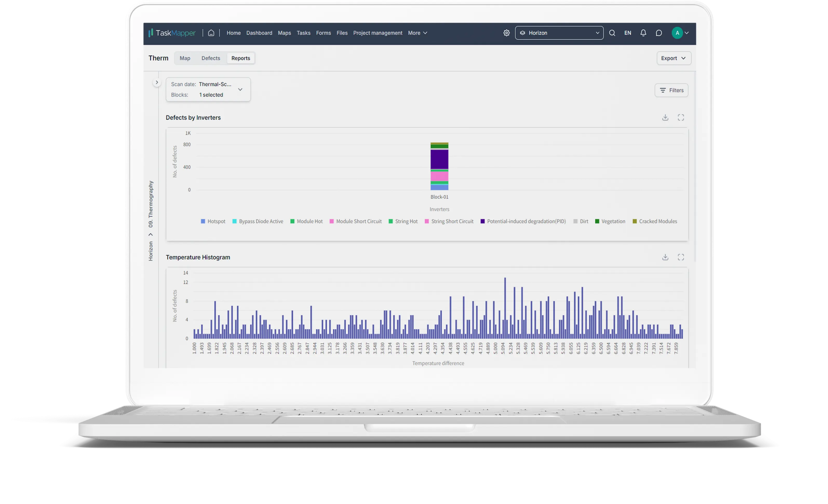Viewport: 828px width, 504px height.
Task: Click the Filters button
Action: [x=671, y=90]
